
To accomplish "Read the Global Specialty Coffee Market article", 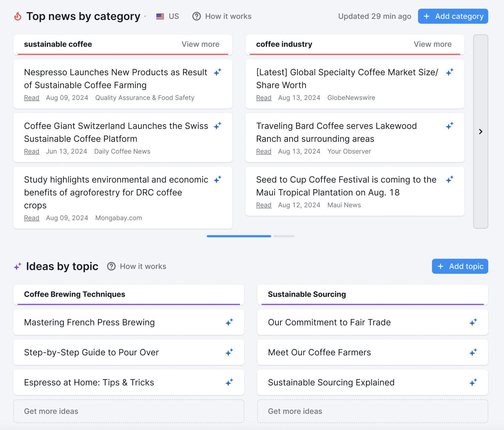I will point(263,97).
